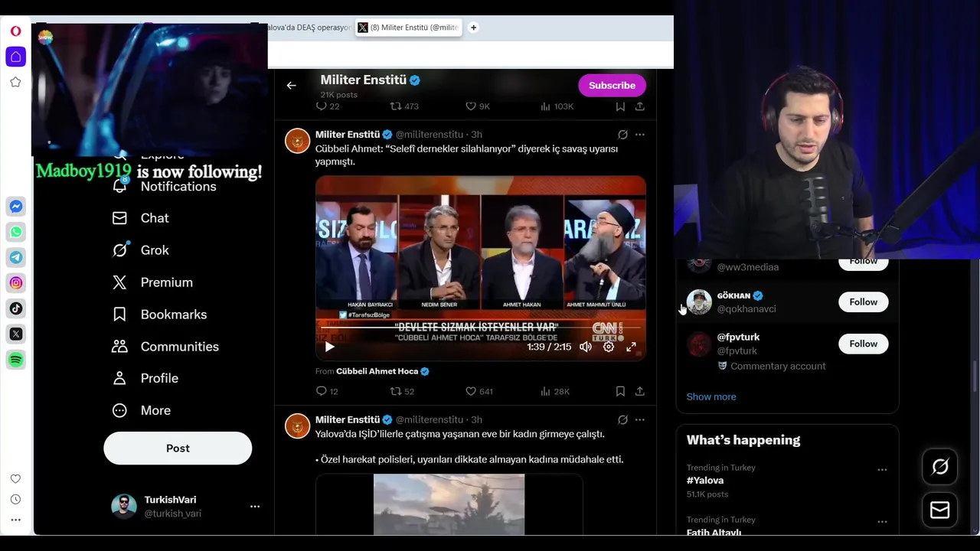Screen dimensions: 980x551
Task: Switch to the Militer Enstitü browser tab
Action: pos(408,28)
